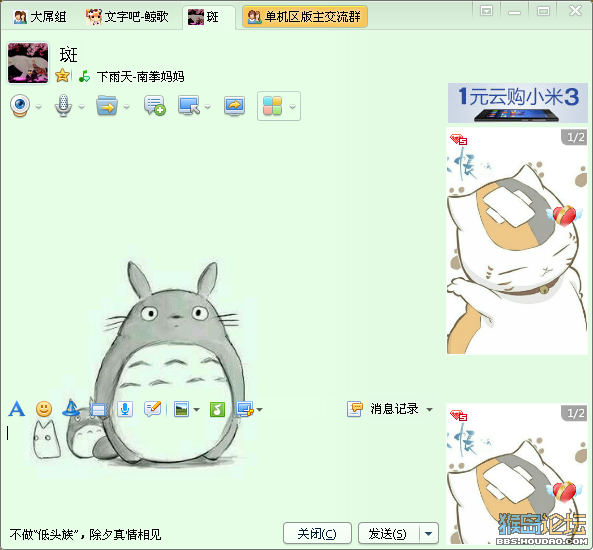Click the send file folder icon
This screenshot has height=550, width=593.
(x=107, y=106)
